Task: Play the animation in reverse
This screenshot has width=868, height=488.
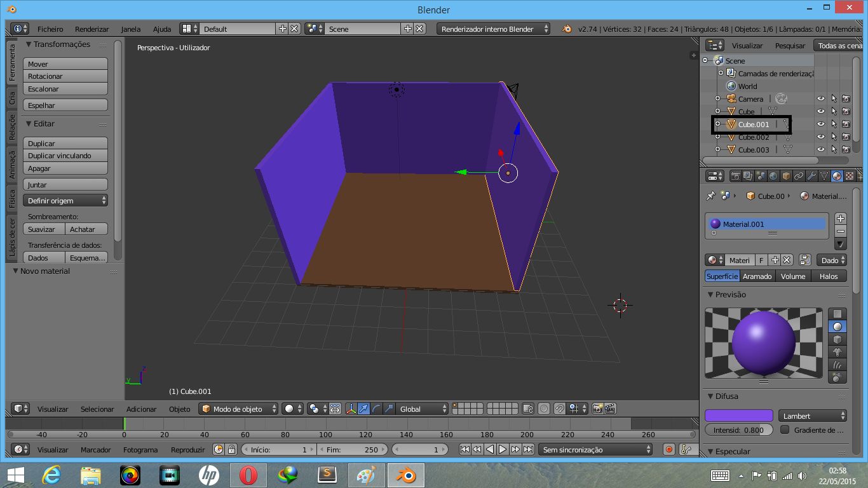Action: [x=490, y=449]
